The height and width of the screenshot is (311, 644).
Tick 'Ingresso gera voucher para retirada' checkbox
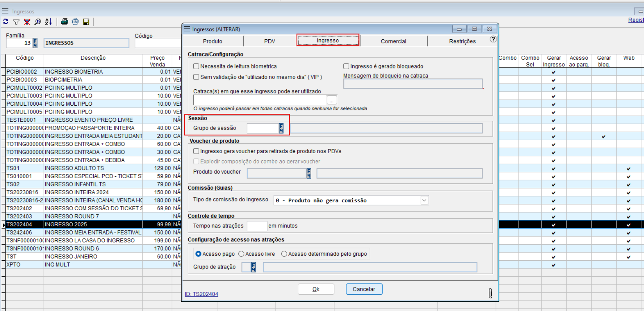tap(196, 151)
